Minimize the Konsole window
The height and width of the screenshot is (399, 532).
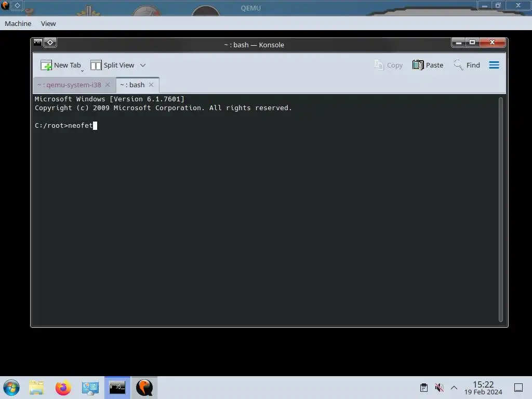pyautogui.click(x=458, y=43)
